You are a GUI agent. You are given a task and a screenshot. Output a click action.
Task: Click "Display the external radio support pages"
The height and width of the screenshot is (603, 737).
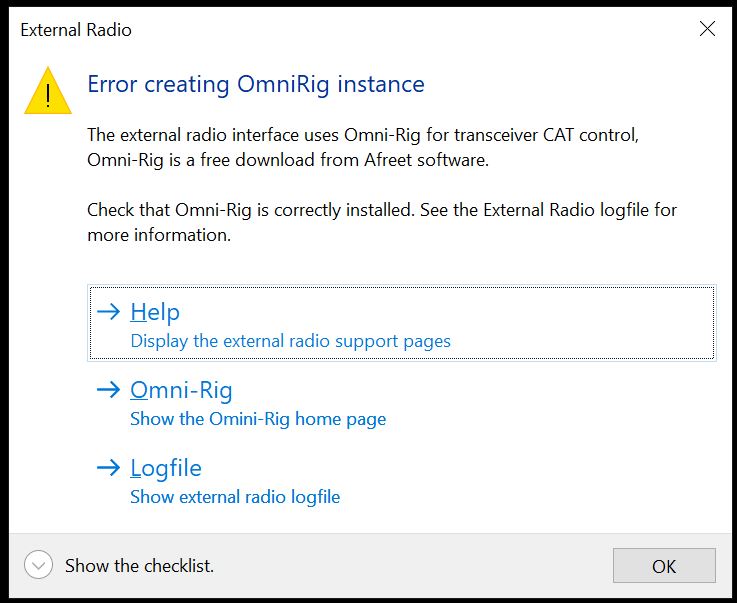pos(290,341)
